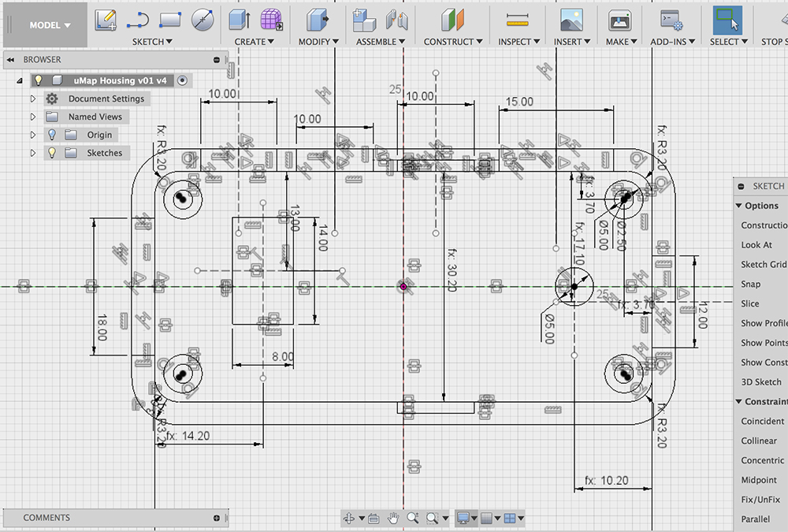The width and height of the screenshot is (788, 532).
Task: Open the display settings dropdown
Action: [x=466, y=518]
